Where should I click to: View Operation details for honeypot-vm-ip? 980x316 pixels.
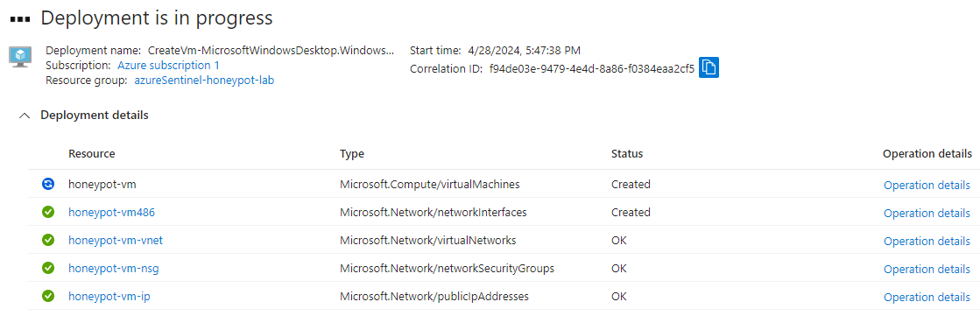click(927, 298)
